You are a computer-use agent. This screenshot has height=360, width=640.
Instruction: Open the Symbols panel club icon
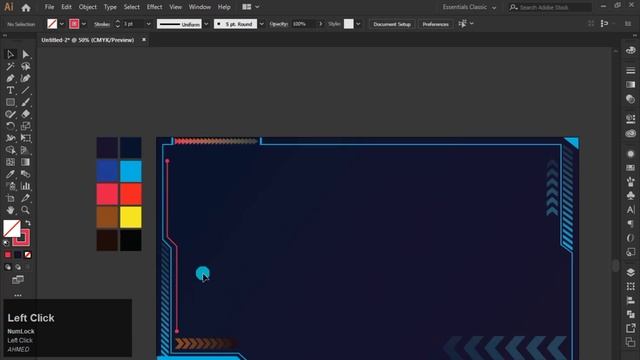(x=631, y=196)
